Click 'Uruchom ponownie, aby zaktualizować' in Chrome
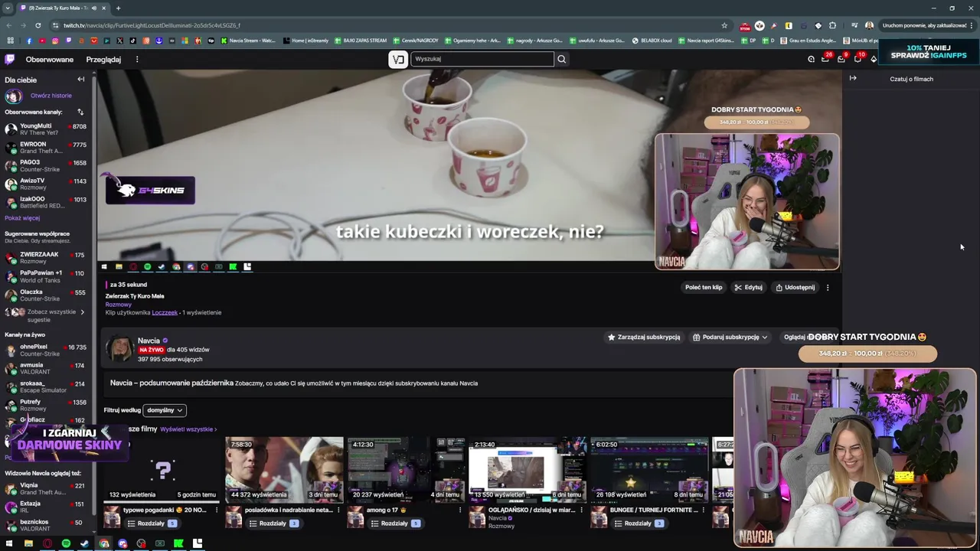 tap(924, 25)
